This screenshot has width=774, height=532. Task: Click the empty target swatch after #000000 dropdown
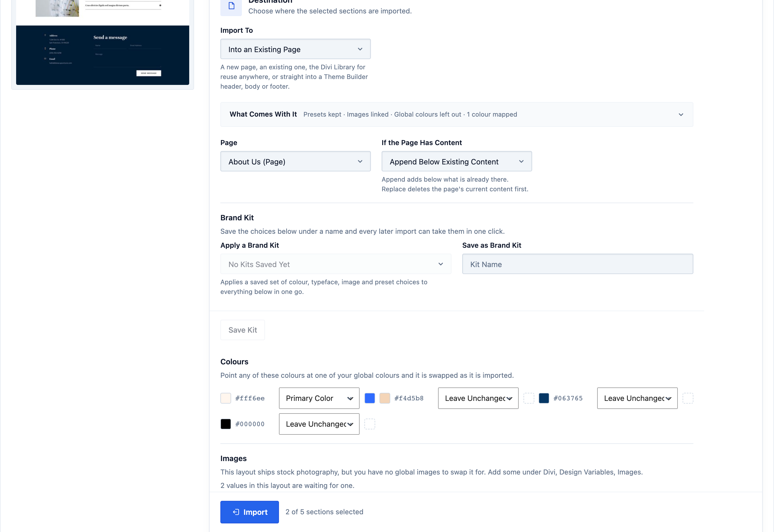pos(370,424)
